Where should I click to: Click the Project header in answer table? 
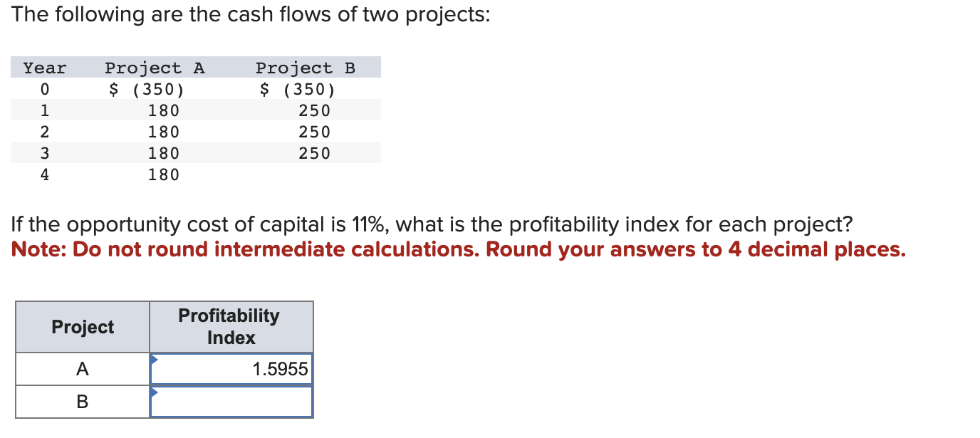pyautogui.click(x=82, y=327)
